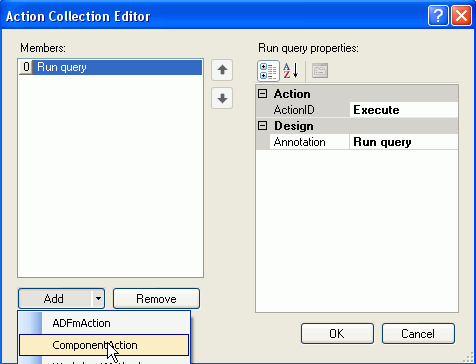This screenshot has height=364, width=476.
Task: Collapse the Design category
Action: [x=263, y=126]
